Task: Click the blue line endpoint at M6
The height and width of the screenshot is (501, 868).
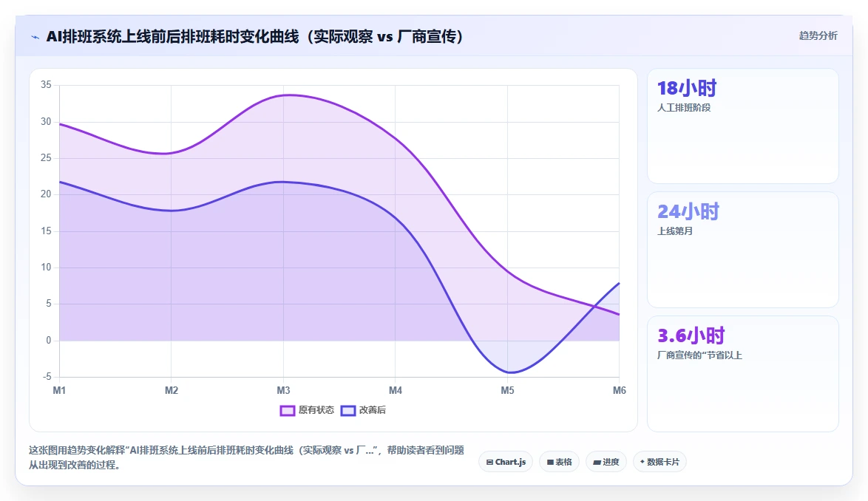Action: 619,283
